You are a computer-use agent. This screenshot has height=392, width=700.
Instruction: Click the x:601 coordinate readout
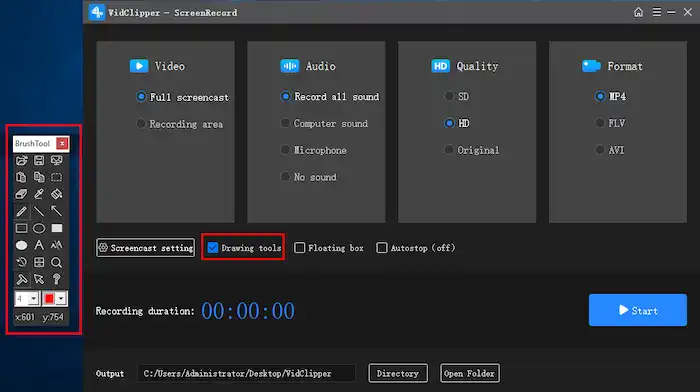pyautogui.click(x=25, y=317)
